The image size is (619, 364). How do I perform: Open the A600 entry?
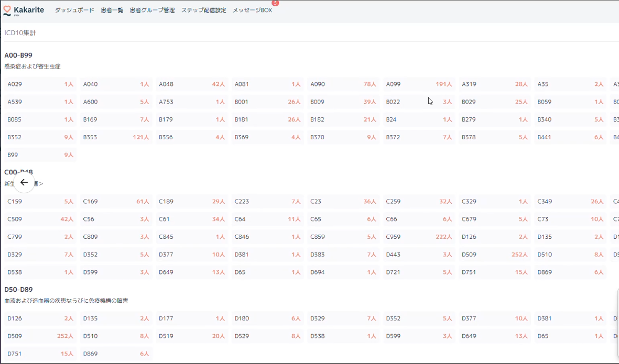pos(116,102)
